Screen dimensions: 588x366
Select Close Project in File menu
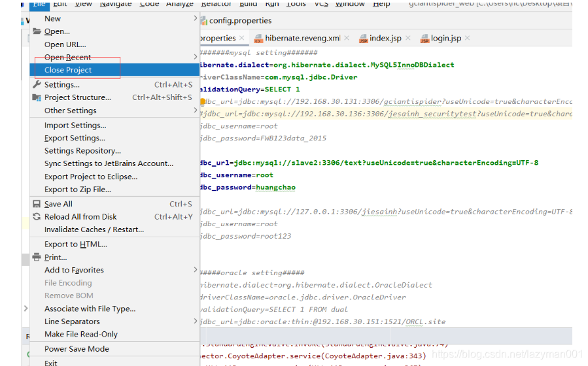[114, 70]
